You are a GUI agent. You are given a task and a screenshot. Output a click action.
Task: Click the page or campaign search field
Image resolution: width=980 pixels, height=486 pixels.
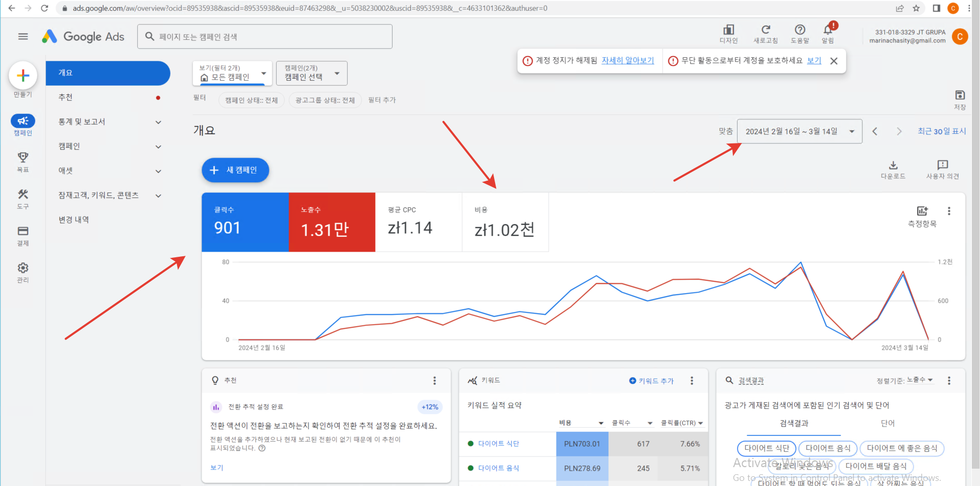[x=265, y=37]
